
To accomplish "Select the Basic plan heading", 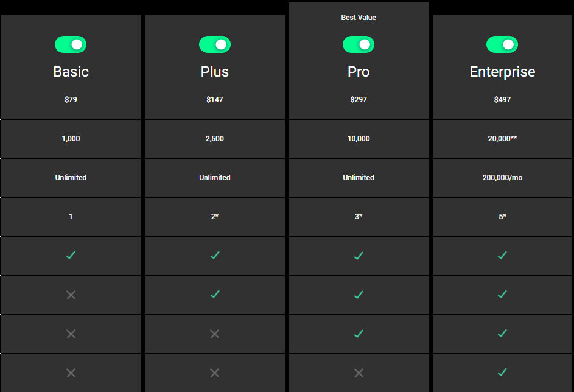I will pyautogui.click(x=71, y=72).
